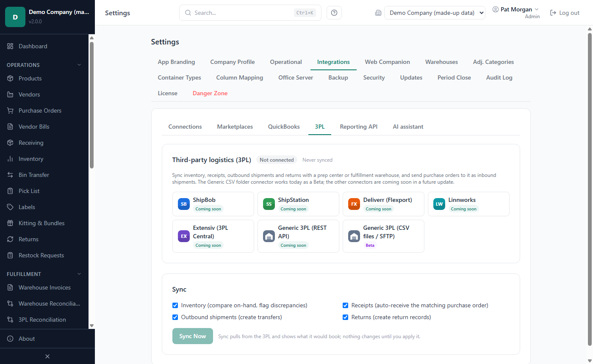Open the Demo Company selector dropdown
The image size is (593, 364).
point(435,13)
